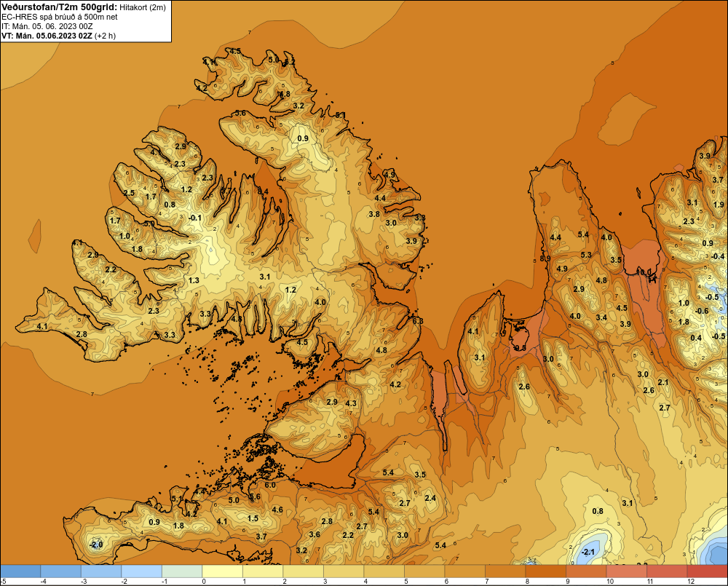
Task: Select the legend color between 10 and 11
Action: point(626,571)
